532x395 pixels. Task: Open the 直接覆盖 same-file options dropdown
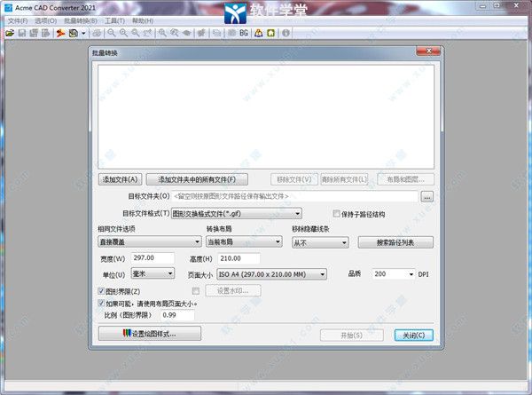[x=150, y=241]
